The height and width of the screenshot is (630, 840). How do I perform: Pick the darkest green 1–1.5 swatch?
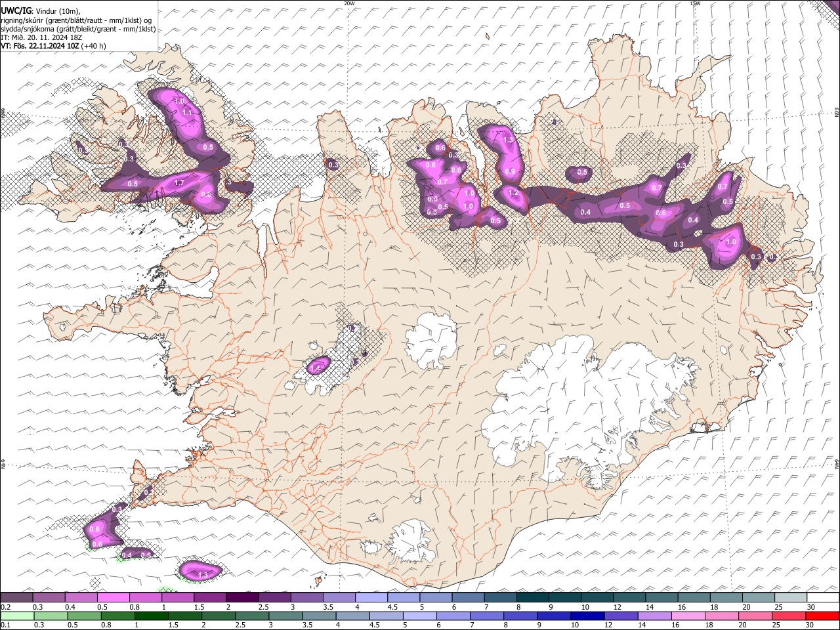(x=151, y=616)
